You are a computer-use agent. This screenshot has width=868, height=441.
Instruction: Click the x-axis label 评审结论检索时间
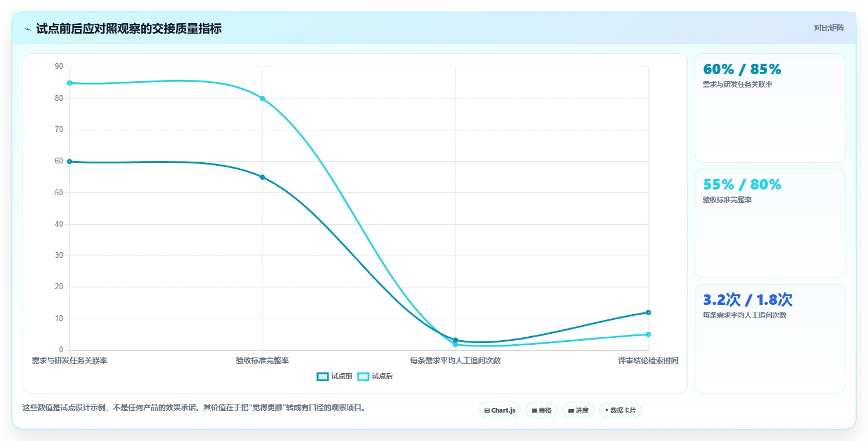coord(648,360)
